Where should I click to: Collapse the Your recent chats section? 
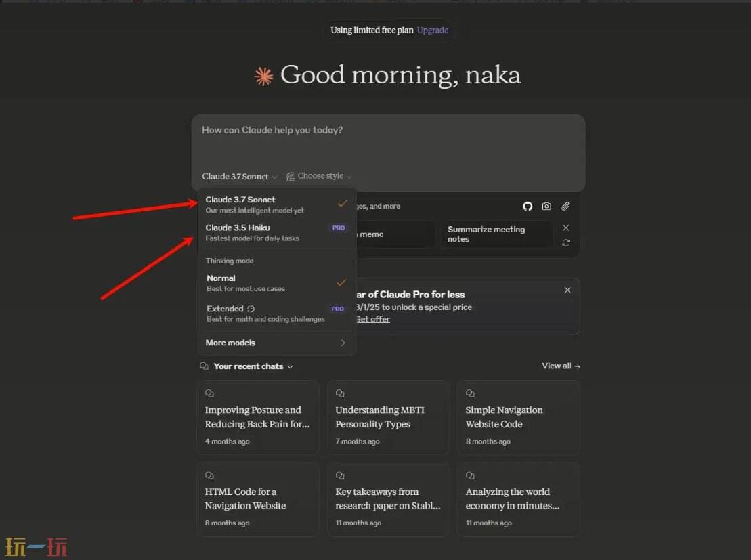pyautogui.click(x=291, y=367)
